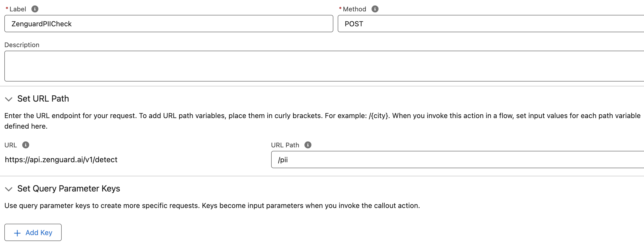Screen dimensions: 644x247
Task: Click the info icon beside URL
Action: point(26,145)
